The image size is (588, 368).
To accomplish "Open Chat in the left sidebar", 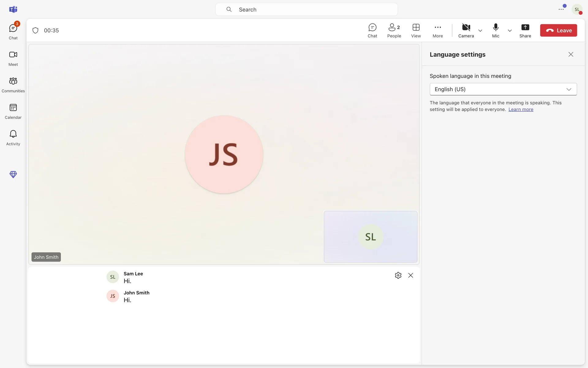I will [x=13, y=32].
